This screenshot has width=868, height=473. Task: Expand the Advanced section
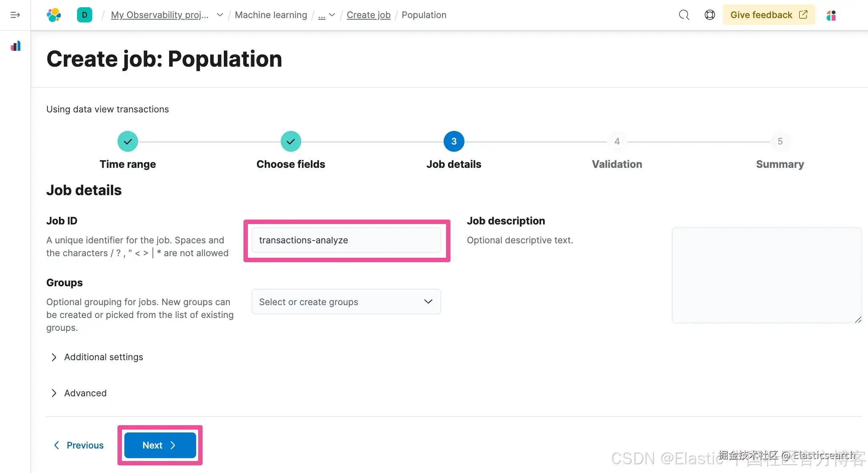(85, 393)
